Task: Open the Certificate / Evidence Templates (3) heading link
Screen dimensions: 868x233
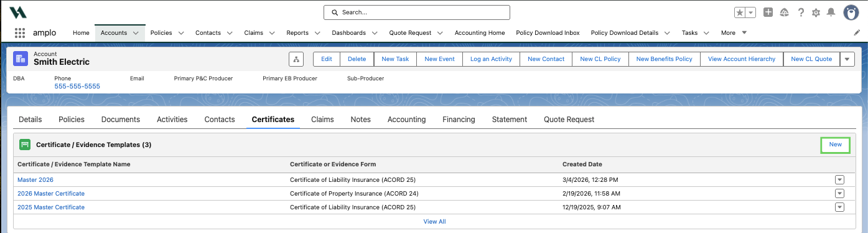Action: (x=94, y=145)
